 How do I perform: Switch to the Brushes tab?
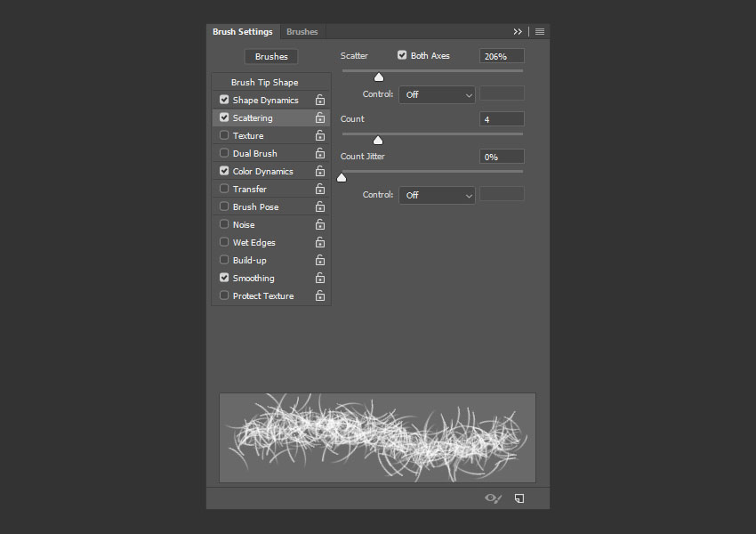[302, 32]
